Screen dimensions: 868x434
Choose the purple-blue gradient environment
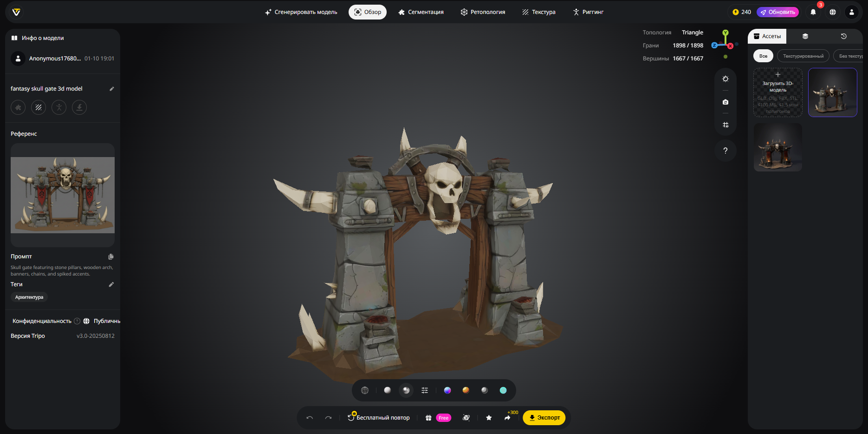pyautogui.click(x=447, y=390)
